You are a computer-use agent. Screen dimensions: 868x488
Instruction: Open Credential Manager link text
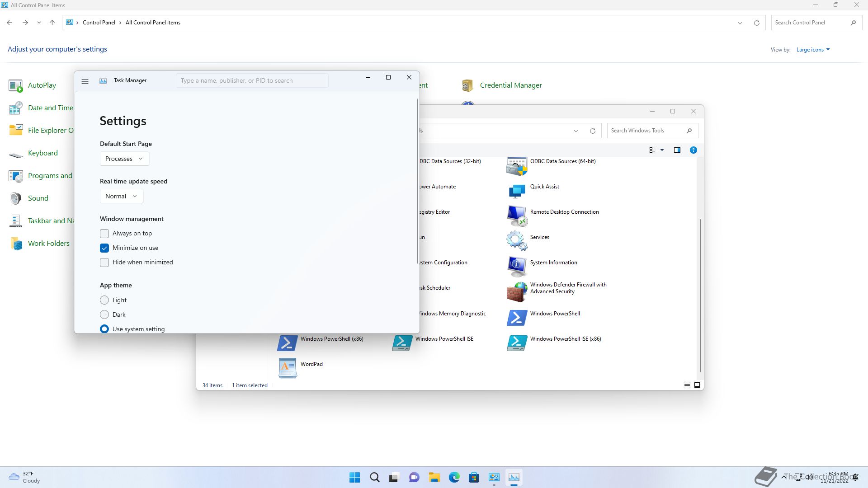click(x=511, y=85)
